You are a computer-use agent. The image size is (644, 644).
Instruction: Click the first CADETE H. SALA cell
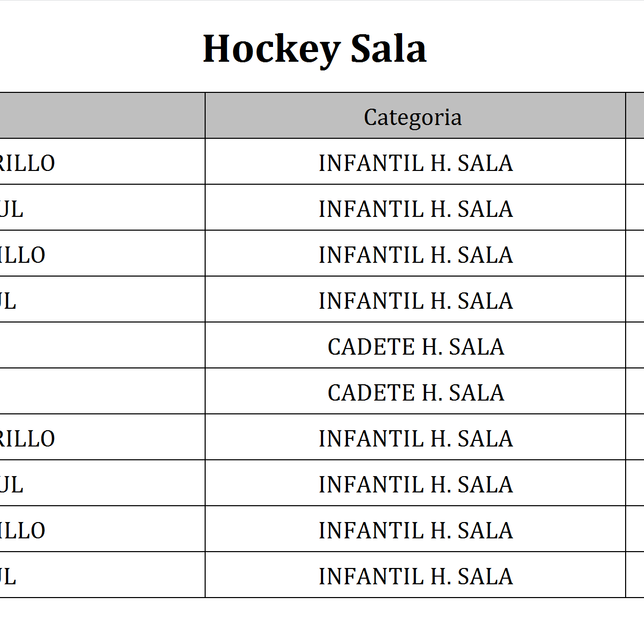415,347
